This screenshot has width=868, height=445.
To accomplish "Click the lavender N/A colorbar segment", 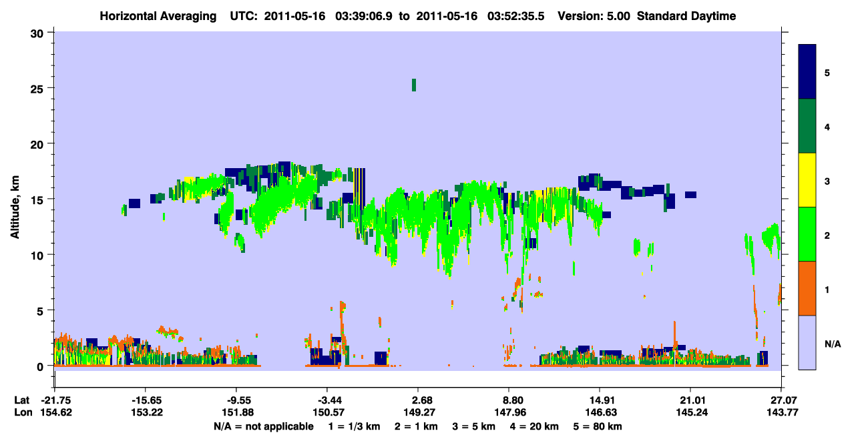I will (807, 342).
